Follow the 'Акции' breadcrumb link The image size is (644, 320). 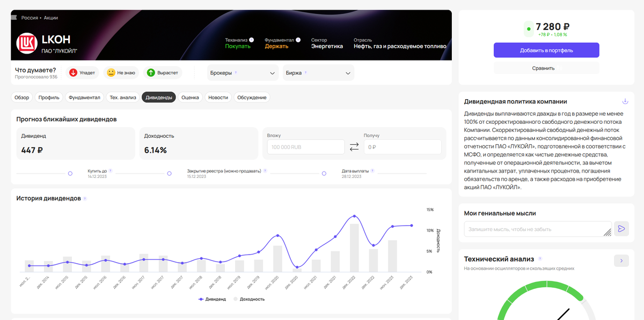click(51, 18)
